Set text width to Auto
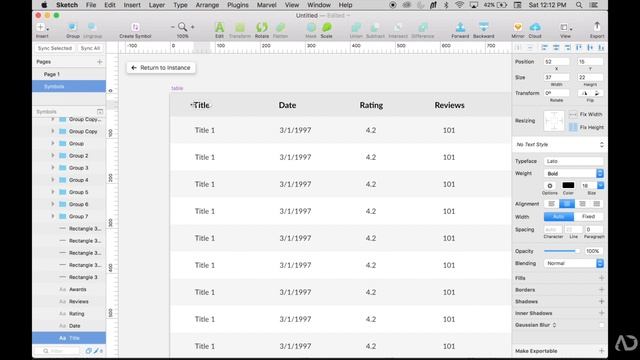Image resolution: width=640 pixels, height=360 pixels. (559, 216)
